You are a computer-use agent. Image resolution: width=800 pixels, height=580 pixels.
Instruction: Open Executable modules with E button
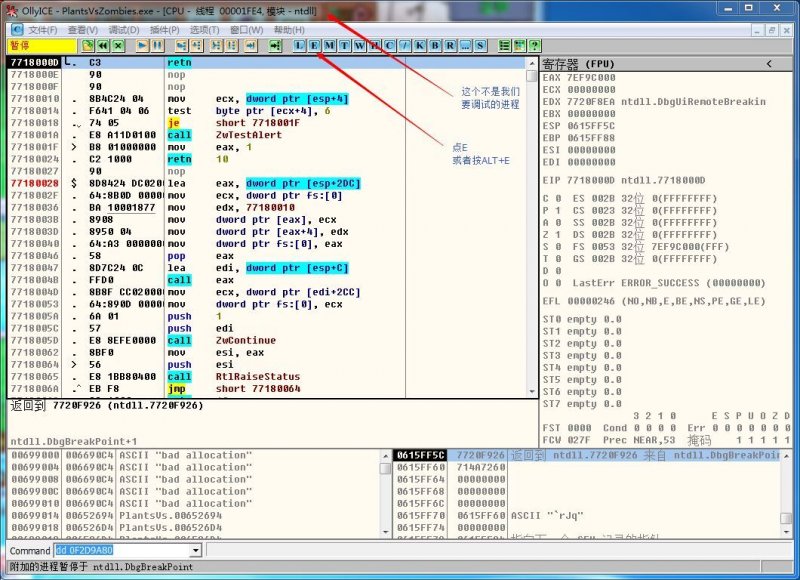[314, 45]
